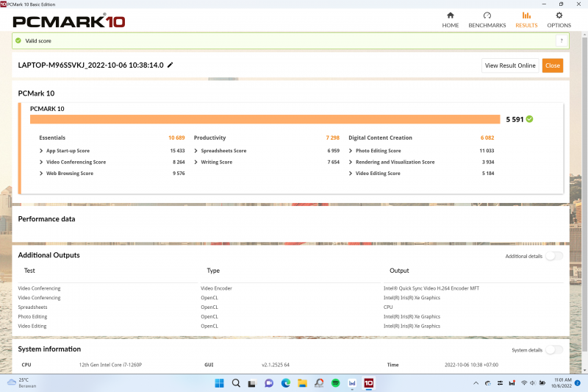Toggle Additional details switch on
Image resolution: width=588 pixels, height=392 pixels.
point(554,256)
